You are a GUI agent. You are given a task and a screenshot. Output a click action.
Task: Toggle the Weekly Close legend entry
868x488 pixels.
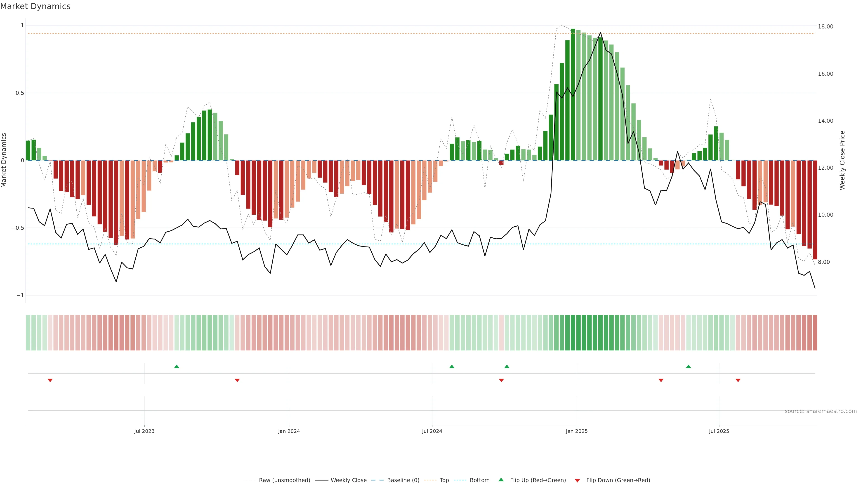(x=348, y=480)
